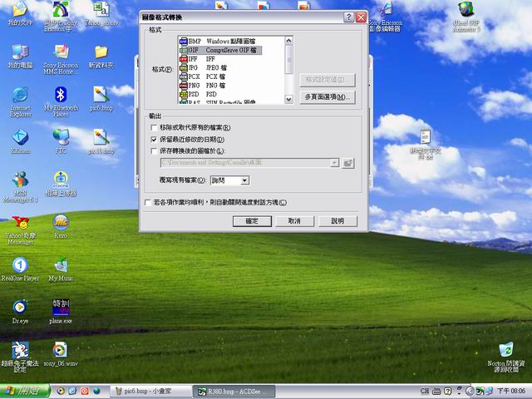Enable 移除或取代原有的檔案 checkbox
This screenshot has height=399, width=532.
(154, 128)
